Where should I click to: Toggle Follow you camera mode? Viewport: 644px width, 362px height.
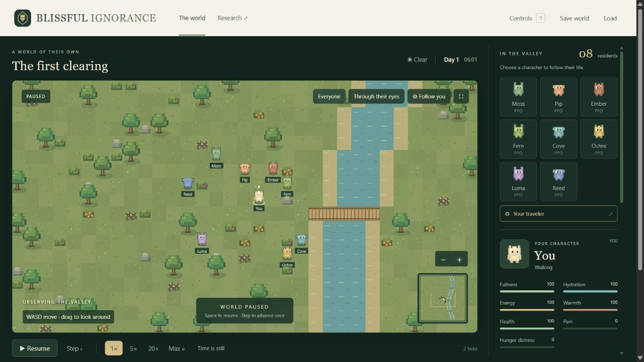pos(429,97)
